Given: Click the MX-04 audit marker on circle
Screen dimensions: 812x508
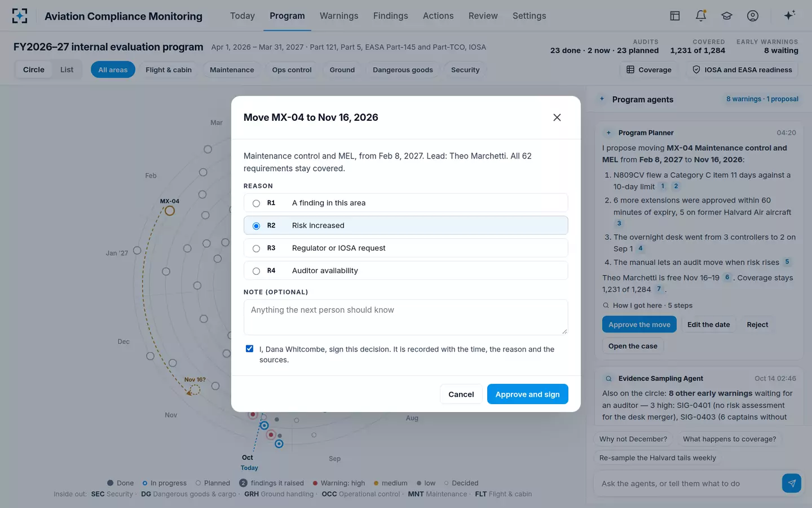Looking at the screenshot, I should pos(170,211).
